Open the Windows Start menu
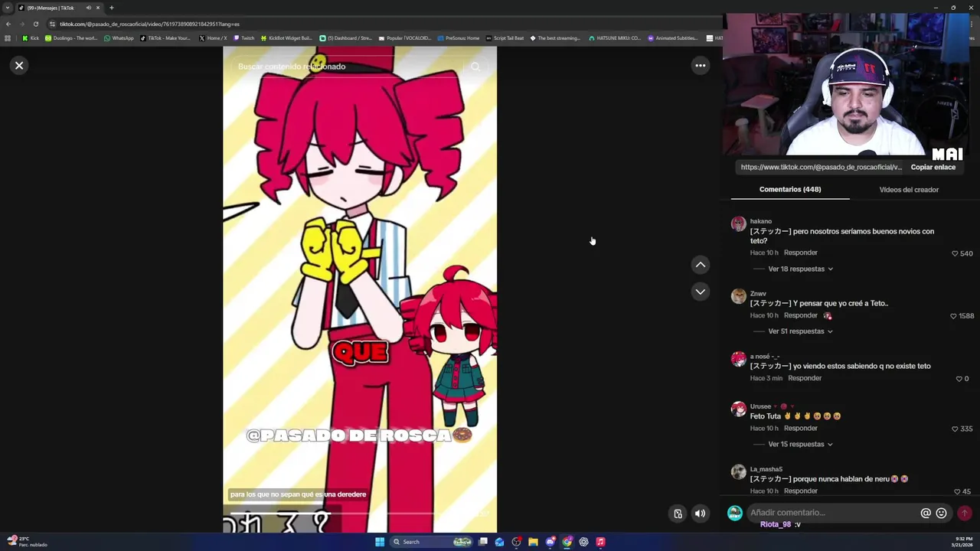This screenshot has height=551, width=980. tap(380, 542)
